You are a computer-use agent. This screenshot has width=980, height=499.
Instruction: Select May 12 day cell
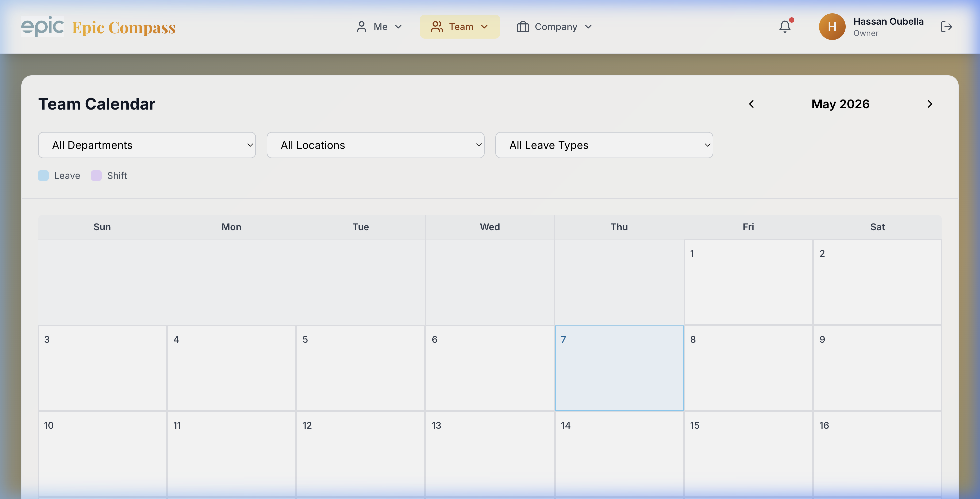pos(360,454)
